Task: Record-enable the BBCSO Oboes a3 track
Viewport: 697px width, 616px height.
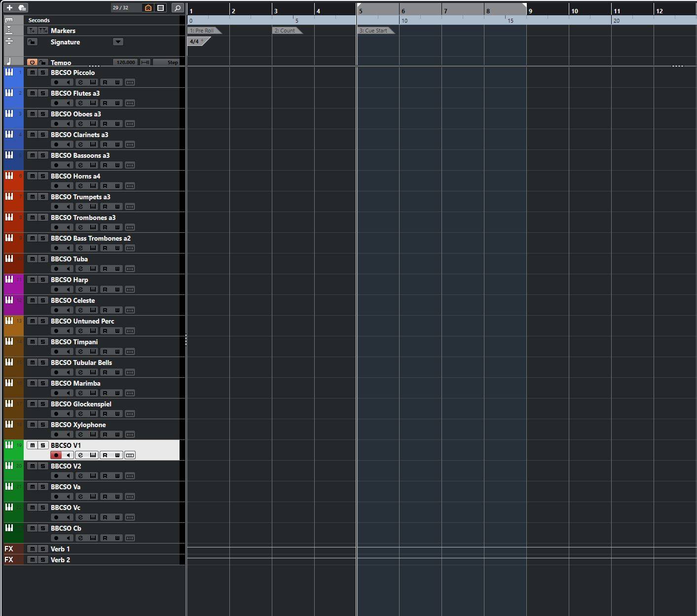Action: (56, 124)
